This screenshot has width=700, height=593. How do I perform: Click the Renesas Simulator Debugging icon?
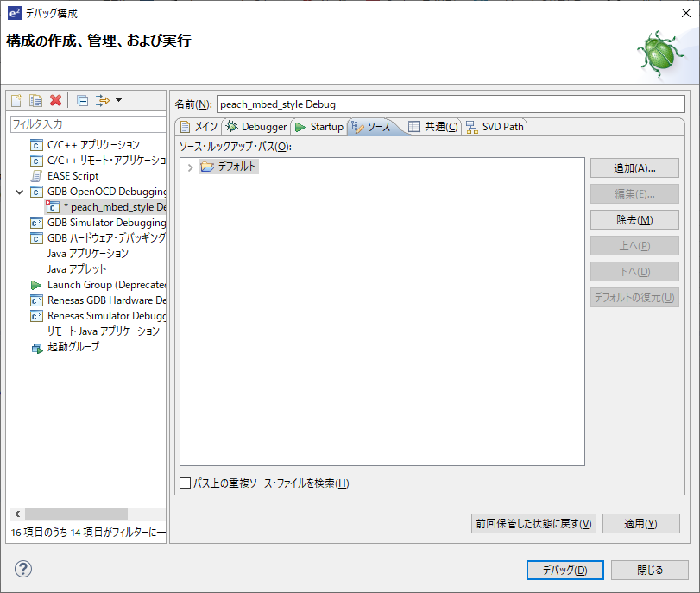[x=36, y=316]
